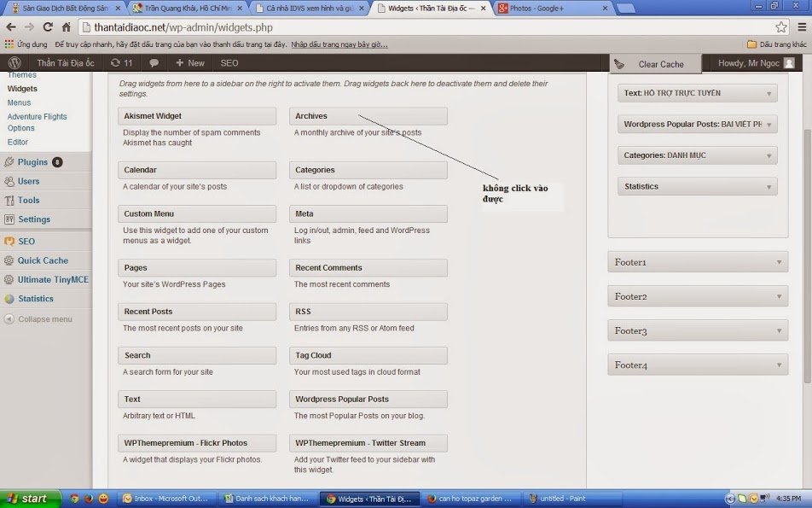Click Nhập dấu trang ngay bây giờ link

pos(339,44)
